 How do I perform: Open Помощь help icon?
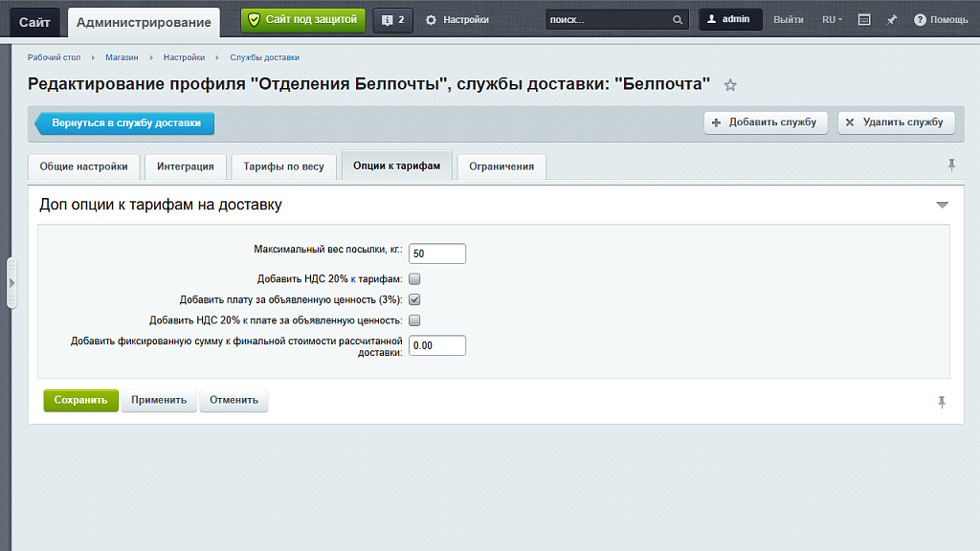(920, 20)
